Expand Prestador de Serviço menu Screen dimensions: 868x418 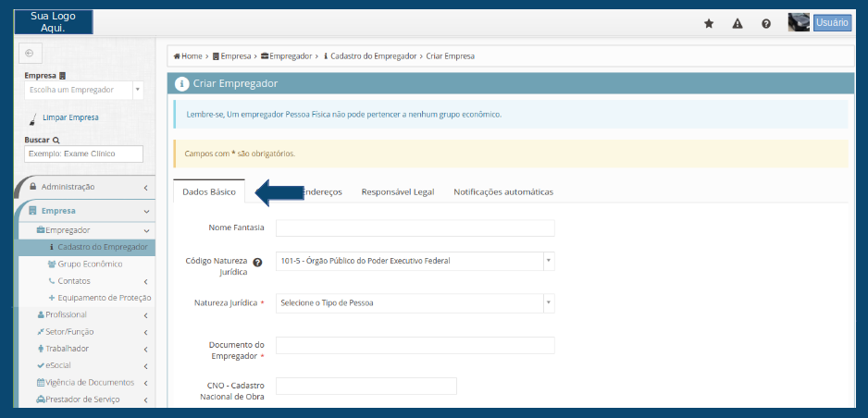[87, 400]
